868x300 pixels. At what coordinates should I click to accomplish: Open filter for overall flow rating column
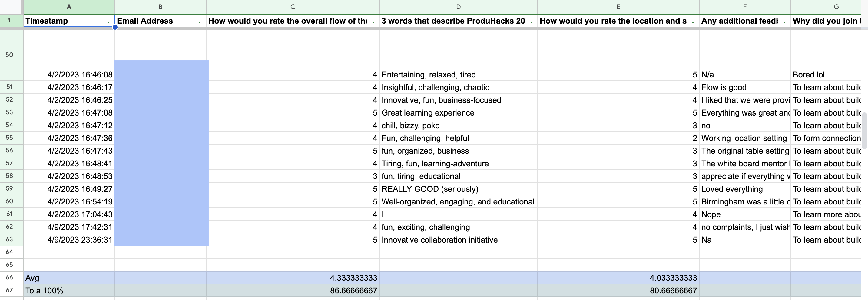(x=373, y=21)
